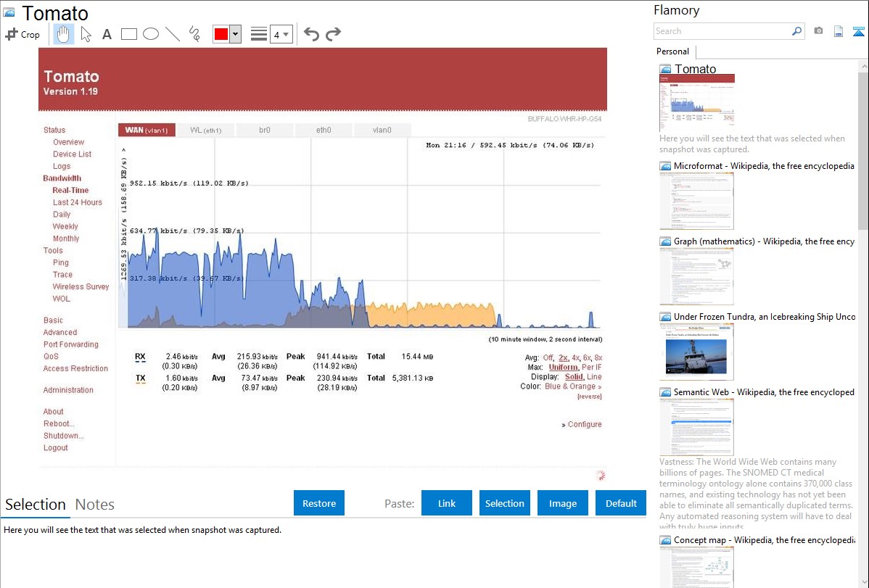This screenshot has width=869, height=588.
Task: Activate the hand pan tool
Action: [63, 34]
